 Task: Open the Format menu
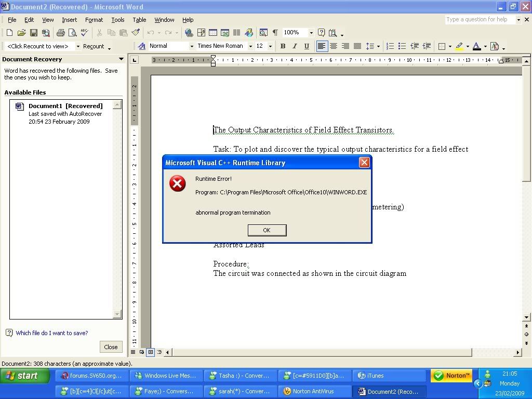(x=94, y=20)
